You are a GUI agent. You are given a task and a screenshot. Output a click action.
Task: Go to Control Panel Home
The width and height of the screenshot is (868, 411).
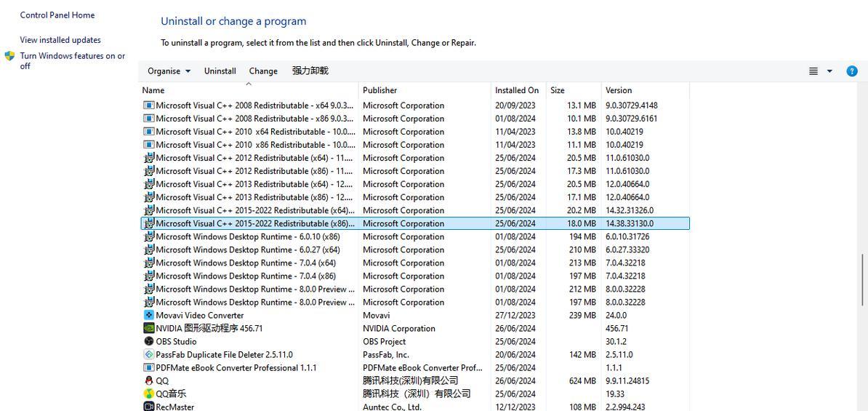(57, 15)
